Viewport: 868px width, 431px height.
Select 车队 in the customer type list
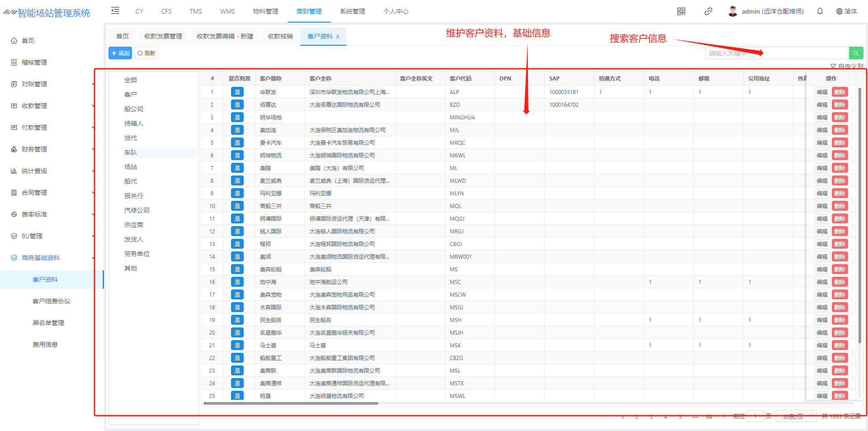(x=131, y=152)
